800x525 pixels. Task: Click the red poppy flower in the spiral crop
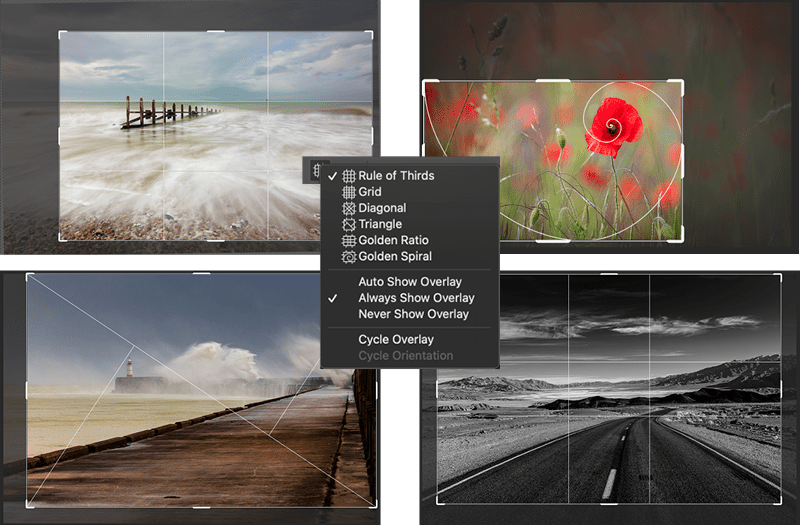(613, 127)
